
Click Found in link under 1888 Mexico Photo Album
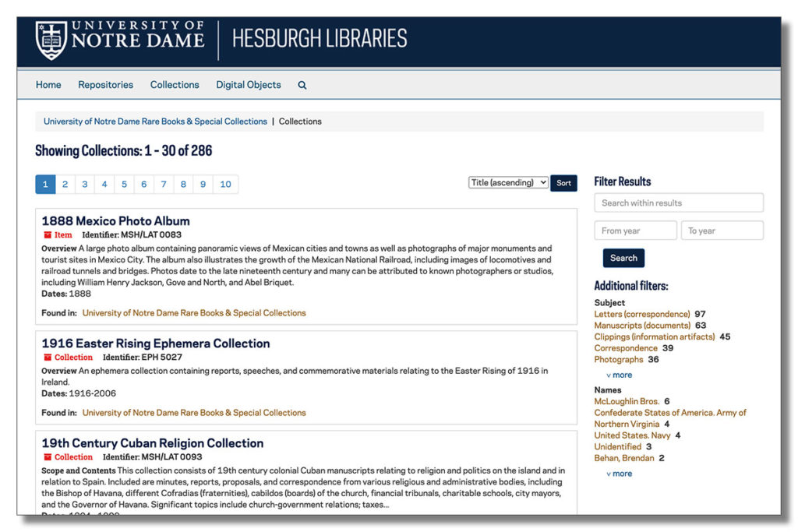click(194, 313)
